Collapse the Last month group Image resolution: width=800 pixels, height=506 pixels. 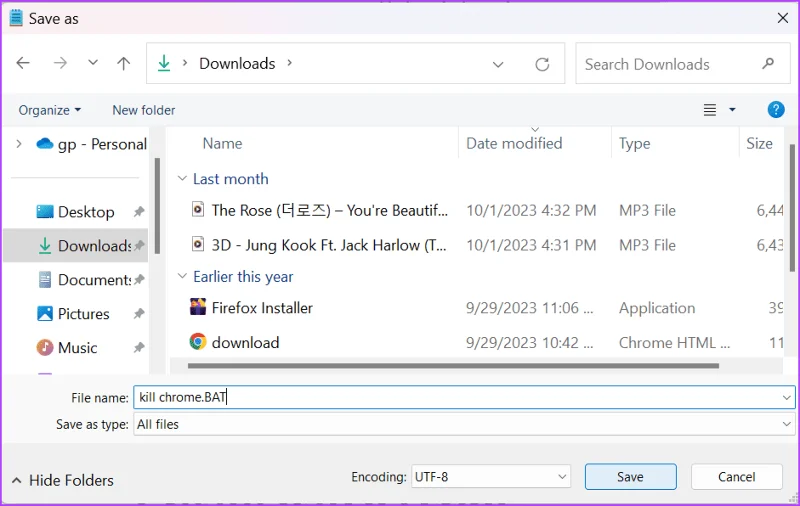click(x=182, y=179)
